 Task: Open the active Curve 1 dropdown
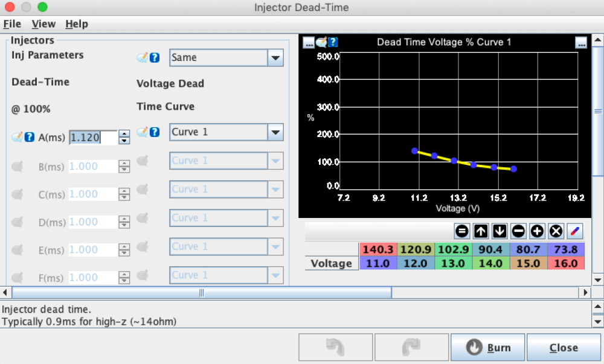(x=275, y=132)
